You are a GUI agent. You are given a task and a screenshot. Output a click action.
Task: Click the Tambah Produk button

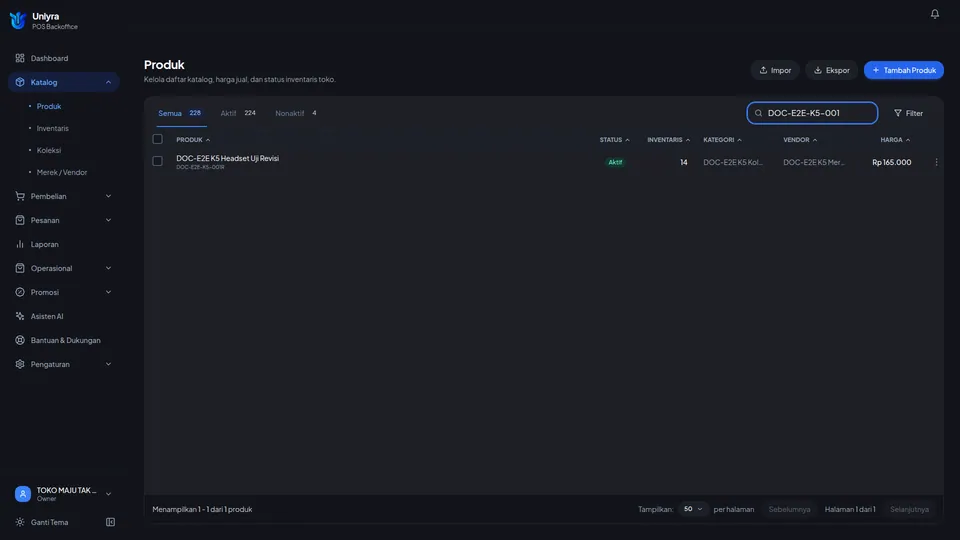904,70
